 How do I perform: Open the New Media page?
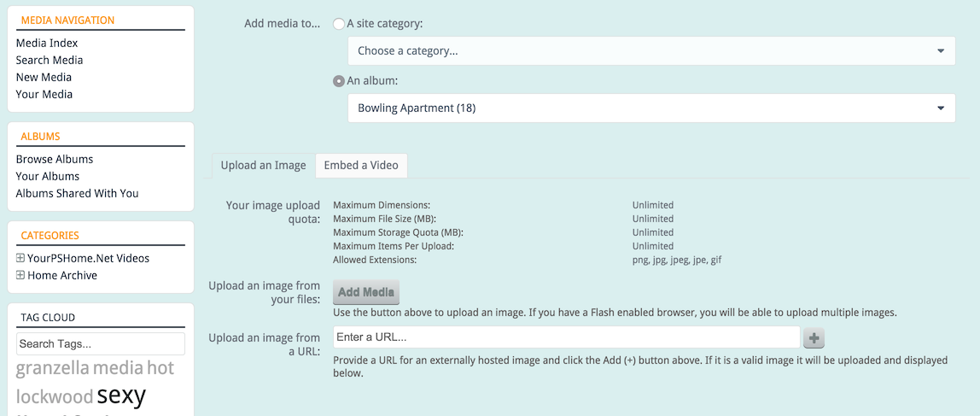click(44, 77)
